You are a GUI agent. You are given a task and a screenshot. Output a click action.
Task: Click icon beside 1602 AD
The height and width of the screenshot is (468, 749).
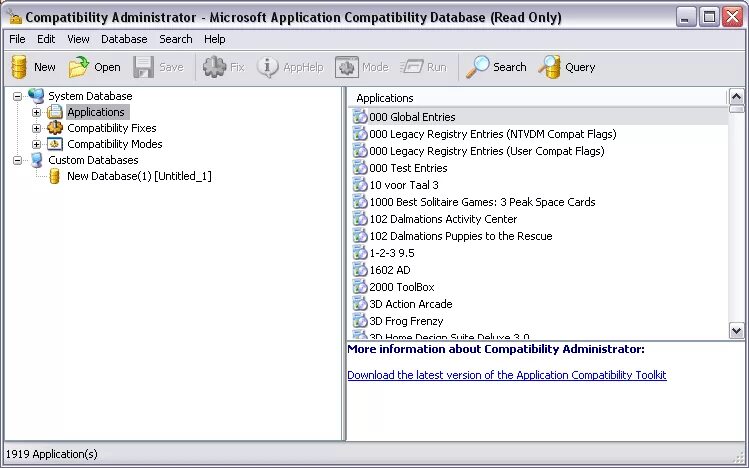(360, 270)
